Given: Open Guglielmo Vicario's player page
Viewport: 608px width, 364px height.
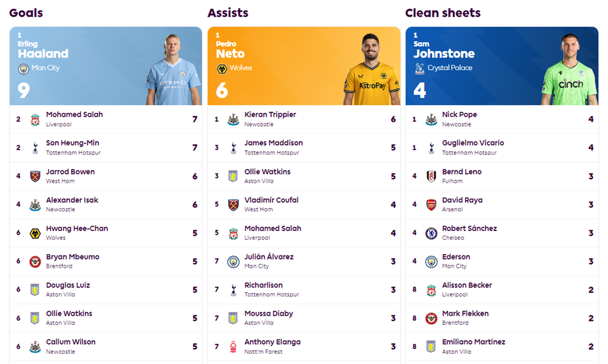Looking at the screenshot, I should pos(473,143).
